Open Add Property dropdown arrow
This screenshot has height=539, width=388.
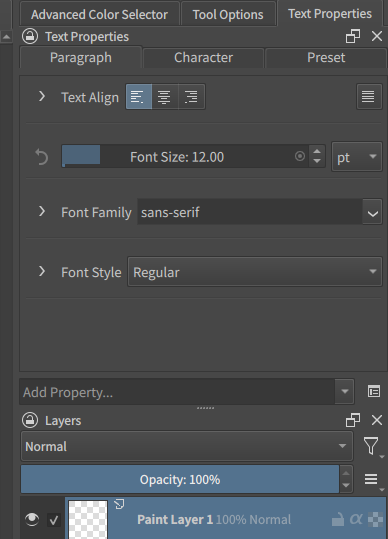click(x=344, y=392)
